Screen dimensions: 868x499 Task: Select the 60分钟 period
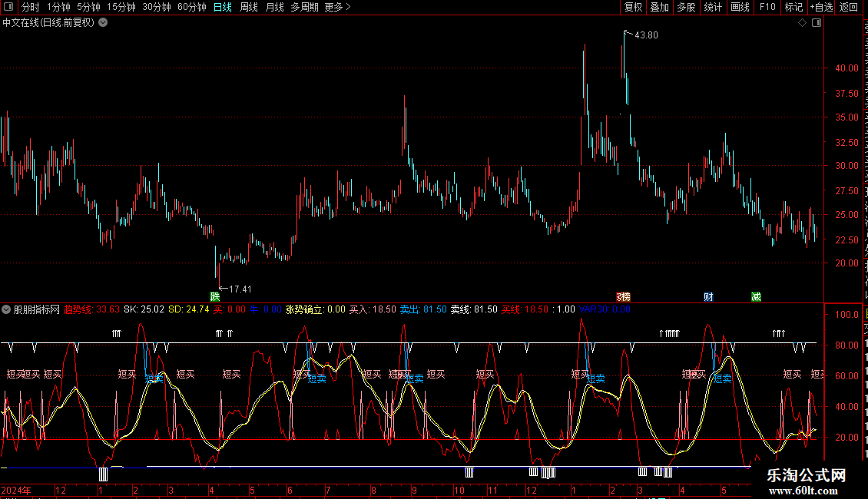pyautogui.click(x=192, y=7)
